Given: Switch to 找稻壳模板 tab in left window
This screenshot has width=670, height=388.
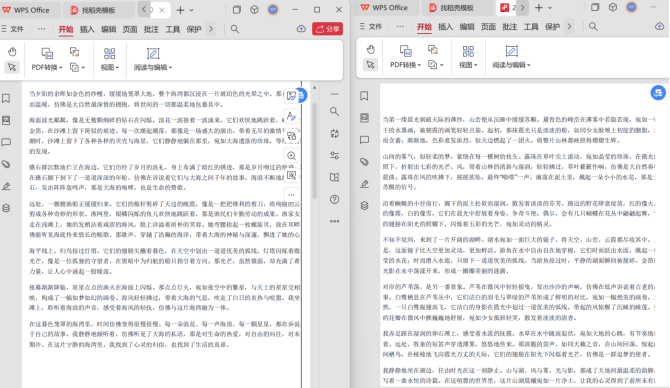Looking at the screenshot, I should 98,10.
